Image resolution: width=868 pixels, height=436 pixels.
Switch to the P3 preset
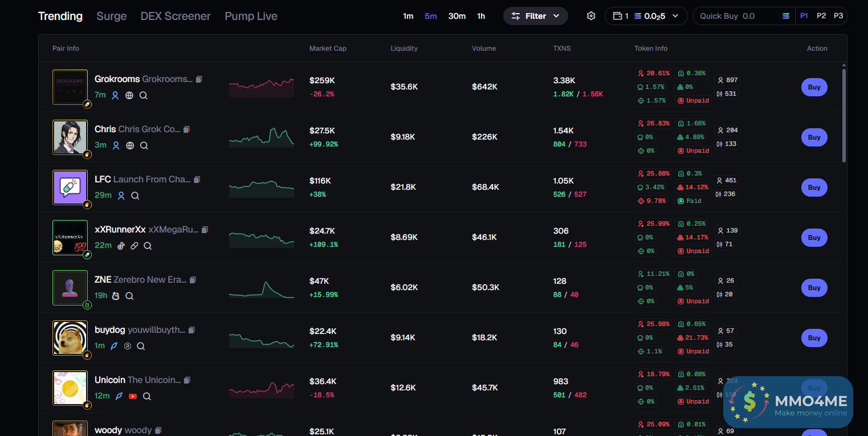[x=838, y=16]
